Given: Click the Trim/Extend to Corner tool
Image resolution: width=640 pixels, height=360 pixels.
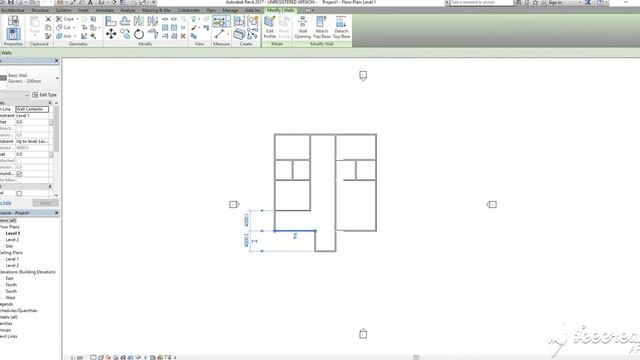Looking at the screenshot, I should [153, 34].
